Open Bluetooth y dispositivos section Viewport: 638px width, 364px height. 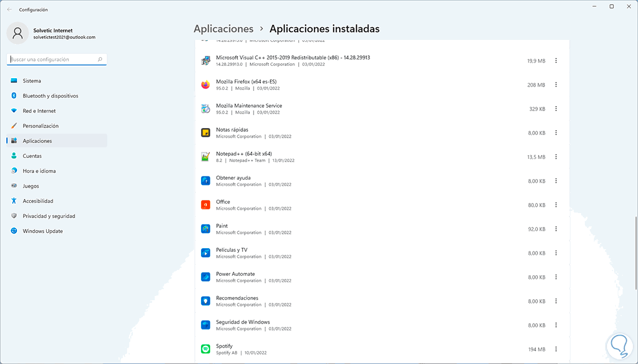pyautogui.click(x=57, y=96)
